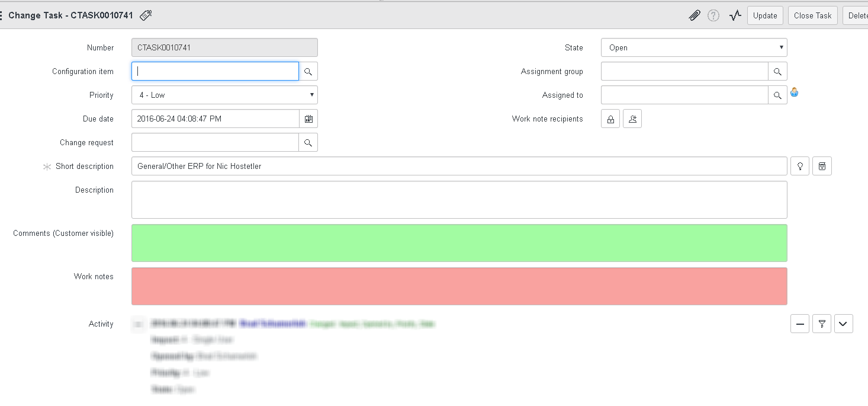Click the Delete button in header
Screen dimensions: 868x406
pyautogui.click(x=856, y=15)
